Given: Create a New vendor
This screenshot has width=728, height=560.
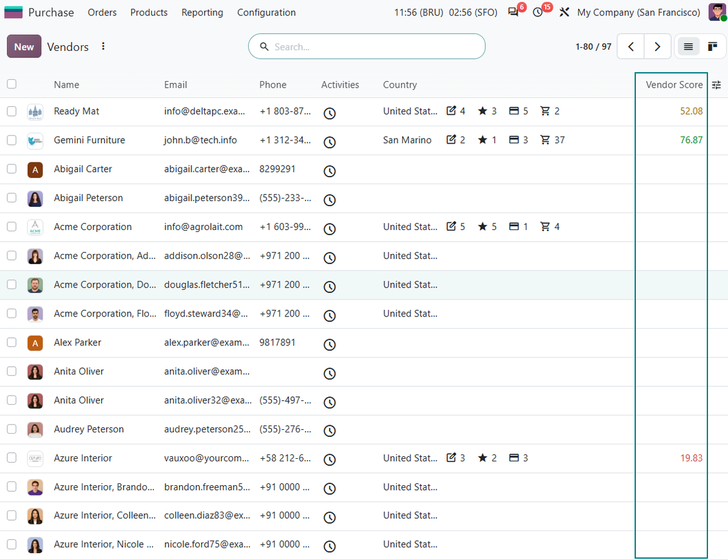Looking at the screenshot, I should pyautogui.click(x=24, y=46).
